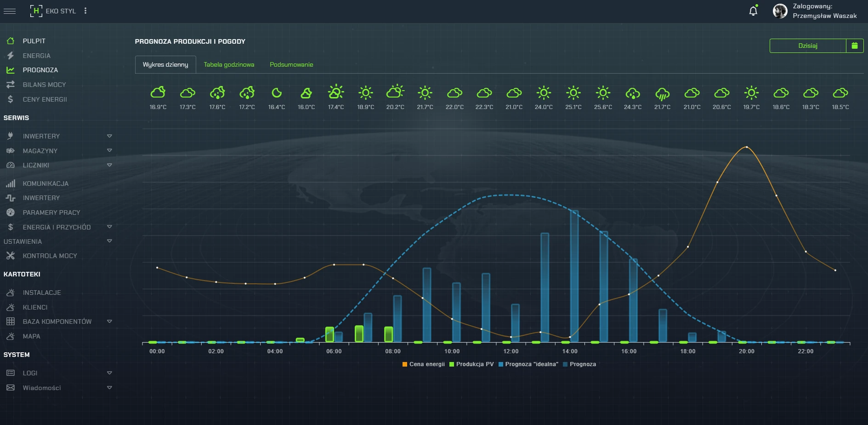The width and height of the screenshot is (868, 425).
Task: Click the energy price peak point at 20:00
Action: pyautogui.click(x=747, y=147)
